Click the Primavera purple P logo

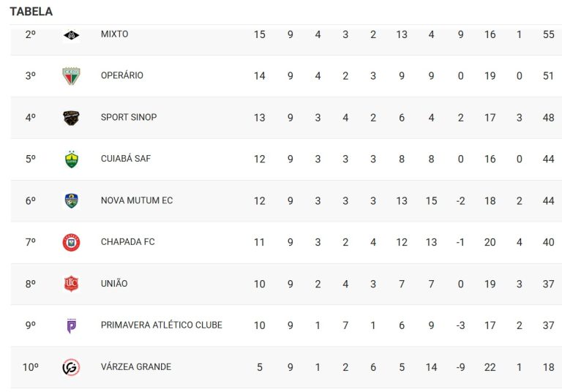click(71, 325)
